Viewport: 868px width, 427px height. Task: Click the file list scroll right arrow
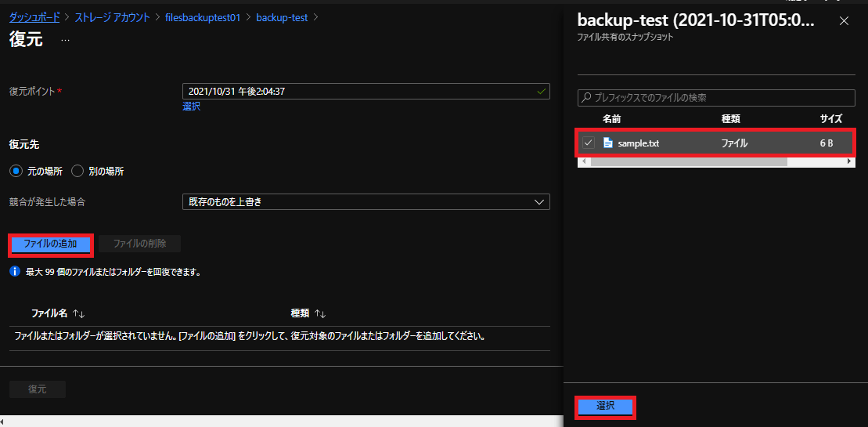pos(849,161)
